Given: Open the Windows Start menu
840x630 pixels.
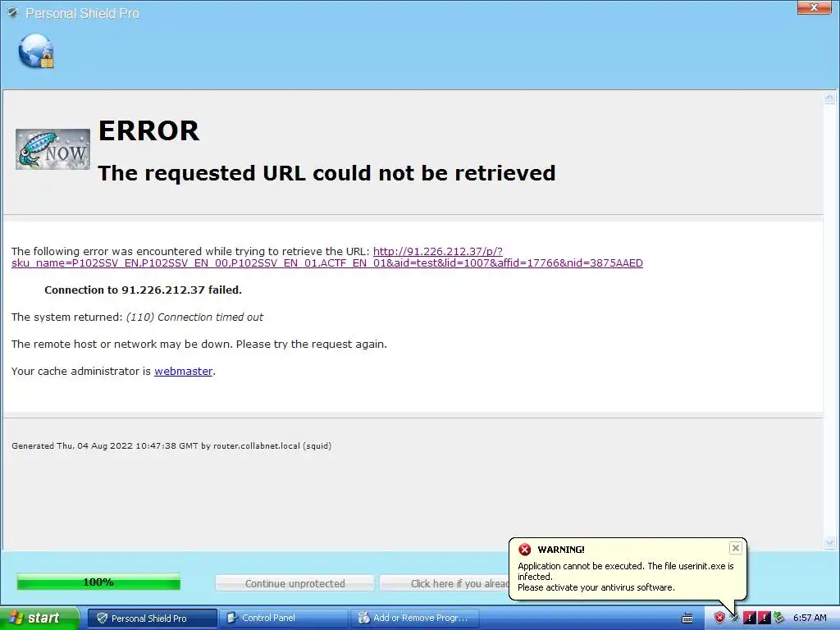Looking at the screenshot, I should pos(39,618).
